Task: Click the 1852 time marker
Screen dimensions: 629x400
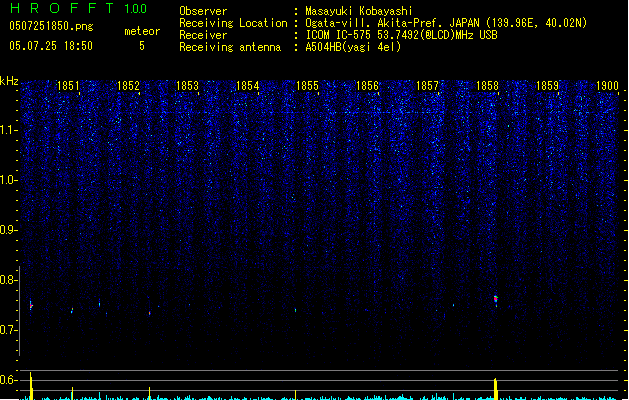Action: pyautogui.click(x=128, y=86)
